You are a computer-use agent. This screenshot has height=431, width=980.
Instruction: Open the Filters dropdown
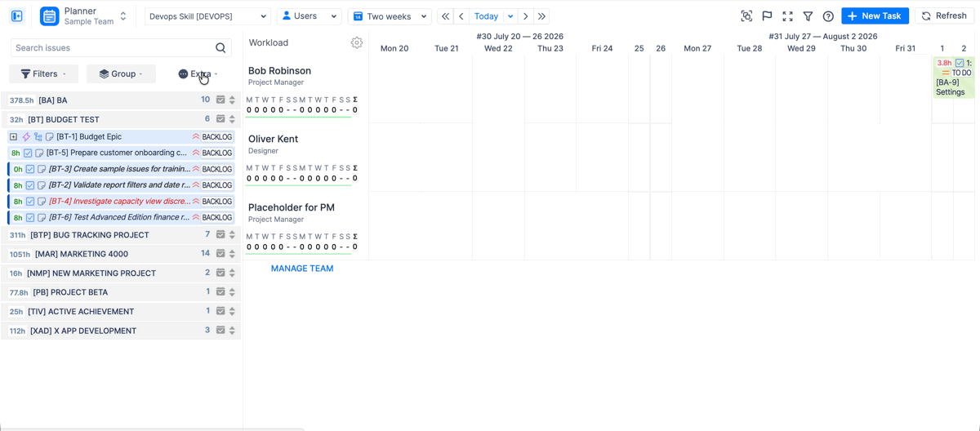click(x=44, y=73)
